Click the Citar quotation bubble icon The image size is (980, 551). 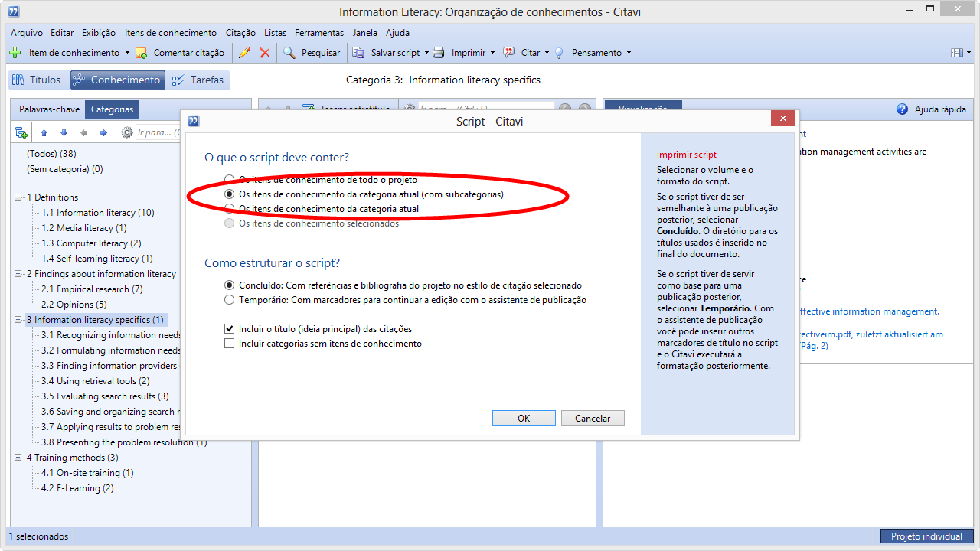click(508, 53)
